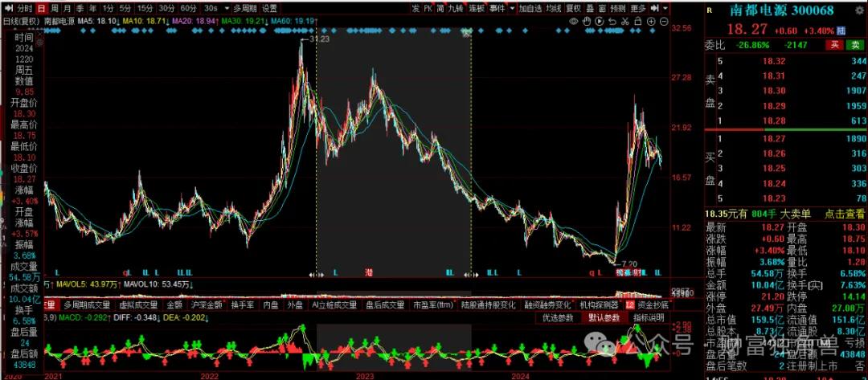
Task: Switch to the 金额 indicator tab
Action: coord(174,304)
